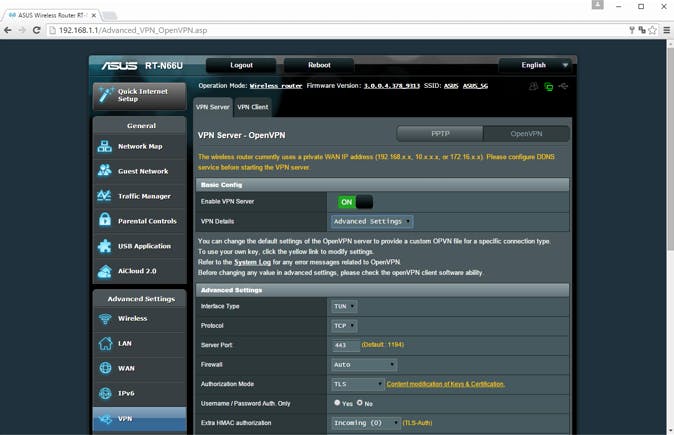This screenshot has width=674, height=435.
Task: Click the green network status icon
Action: pyautogui.click(x=548, y=86)
